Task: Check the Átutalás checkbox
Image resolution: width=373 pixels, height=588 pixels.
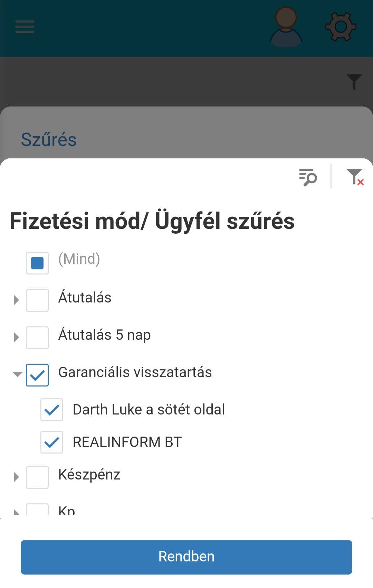Action: click(37, 300)
